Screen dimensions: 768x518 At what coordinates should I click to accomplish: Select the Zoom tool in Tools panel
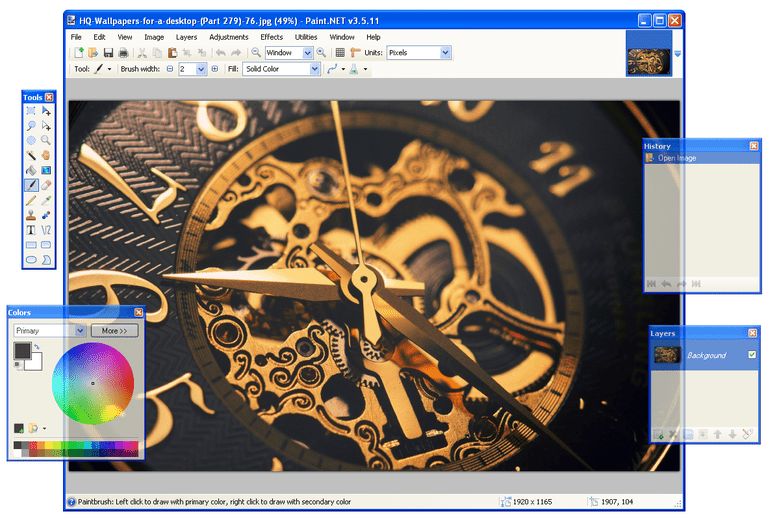tap(46, 141)
